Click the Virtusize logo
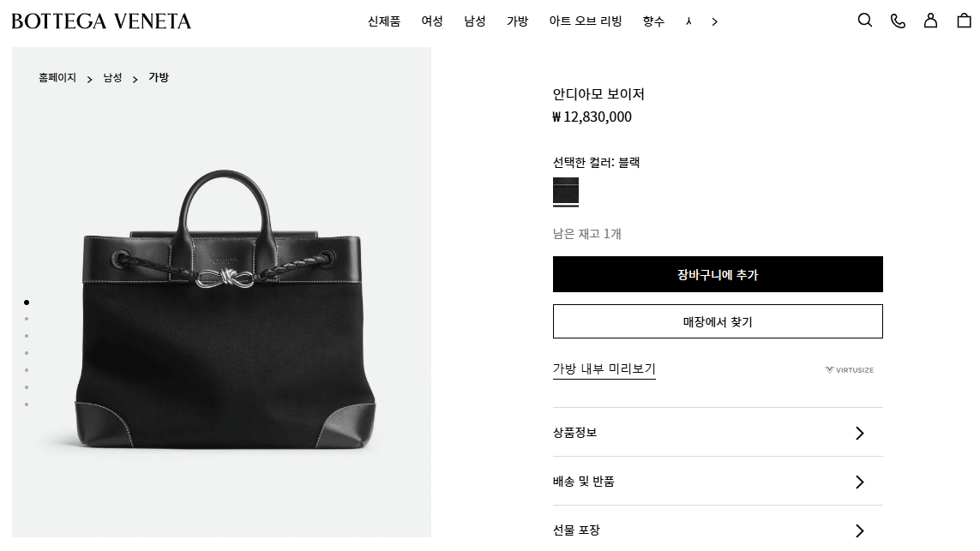This screenshot has width=980, height=551. 850,370
